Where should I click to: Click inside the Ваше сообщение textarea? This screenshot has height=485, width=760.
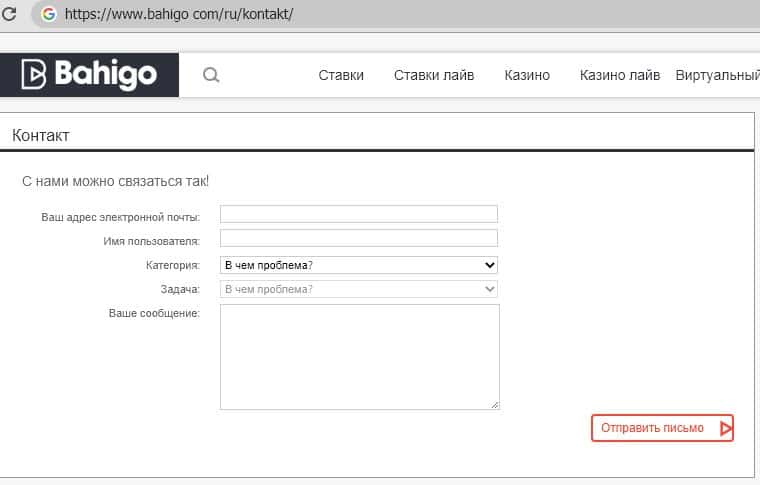pos(358,356)
